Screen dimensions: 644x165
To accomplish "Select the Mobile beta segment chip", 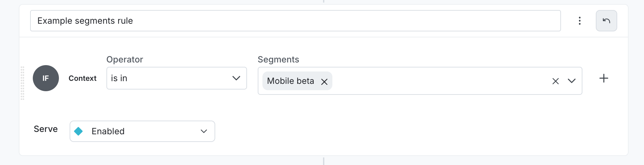I will tap(290, 81).
